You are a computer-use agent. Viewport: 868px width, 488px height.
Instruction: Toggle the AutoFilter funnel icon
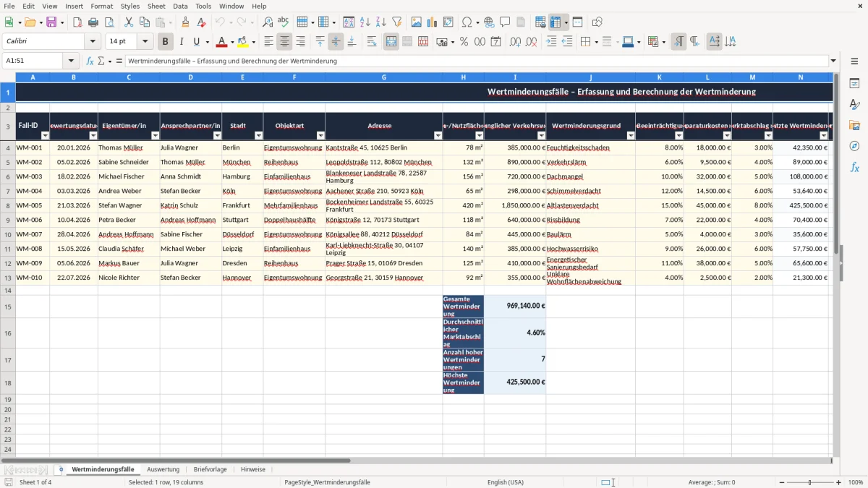pyautogui.click(x=397, y=22)
